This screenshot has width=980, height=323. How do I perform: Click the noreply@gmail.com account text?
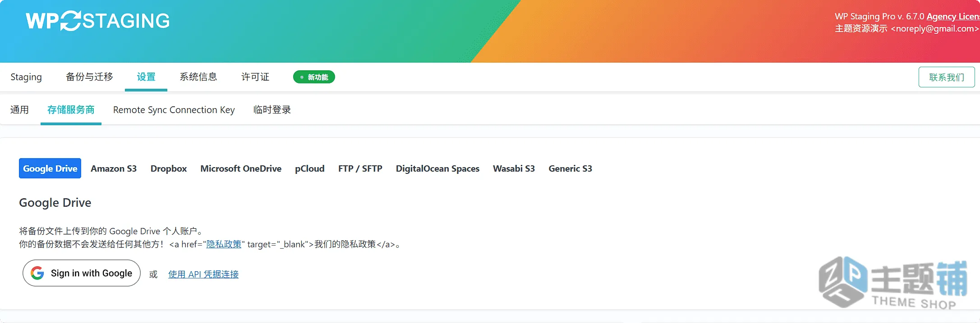point(934,29)
